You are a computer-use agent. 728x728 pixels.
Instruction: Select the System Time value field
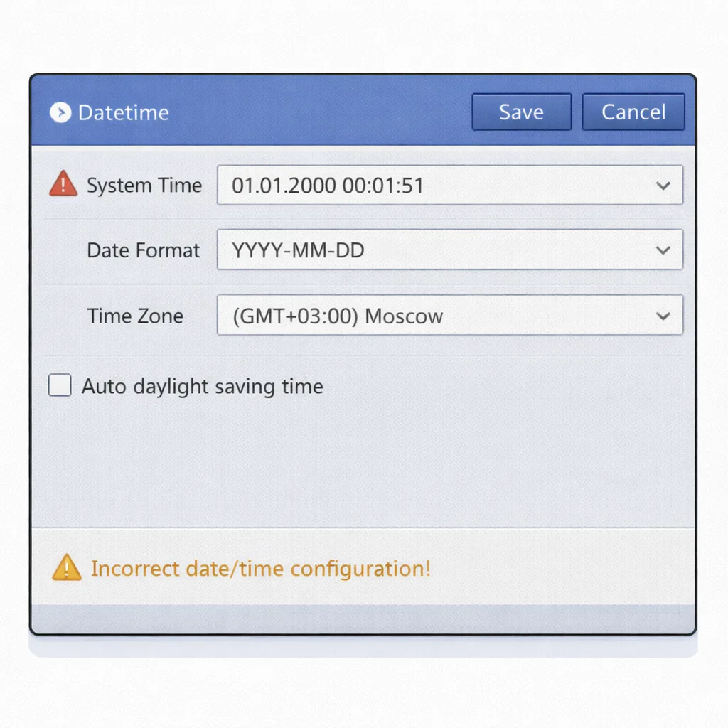pos(450,185)
